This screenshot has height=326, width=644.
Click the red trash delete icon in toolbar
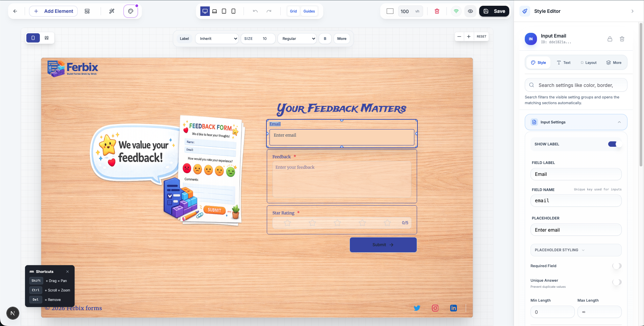click(x=437, y=11)
